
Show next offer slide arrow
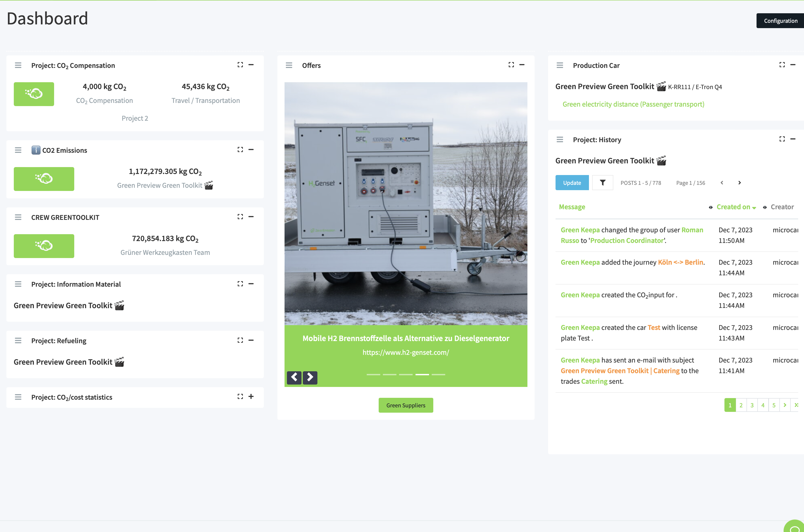coord(310,377)
